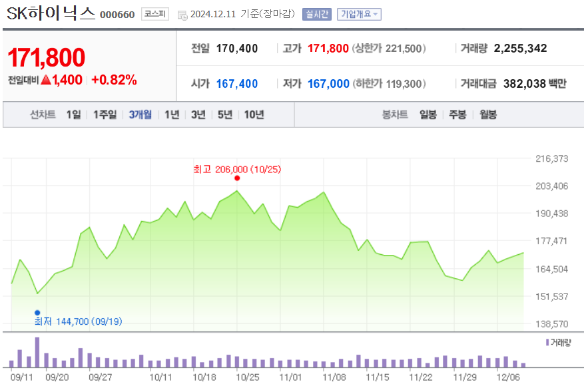Click the 10/25 date axis label

point(248,377)
